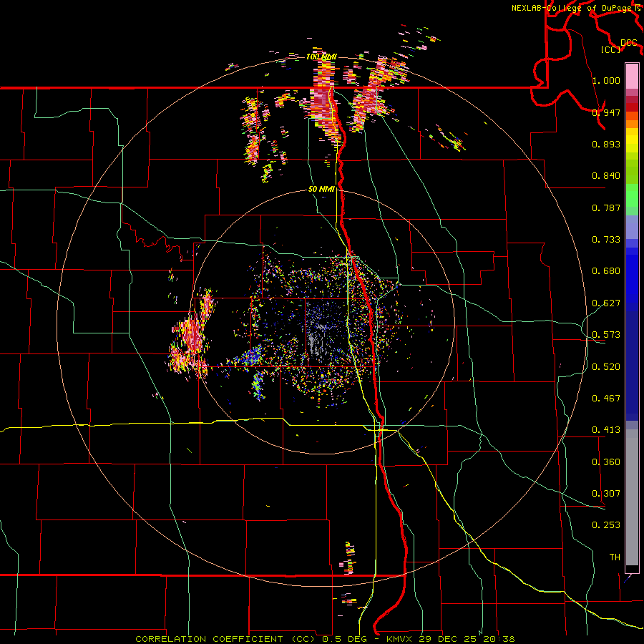Pick the bright green color bar segment

click(x=632, y=195)
